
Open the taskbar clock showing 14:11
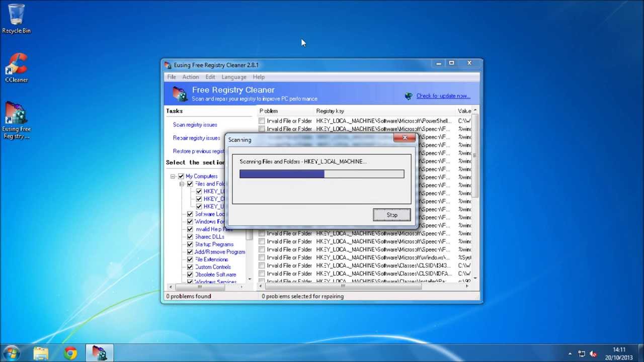[619, 353]
